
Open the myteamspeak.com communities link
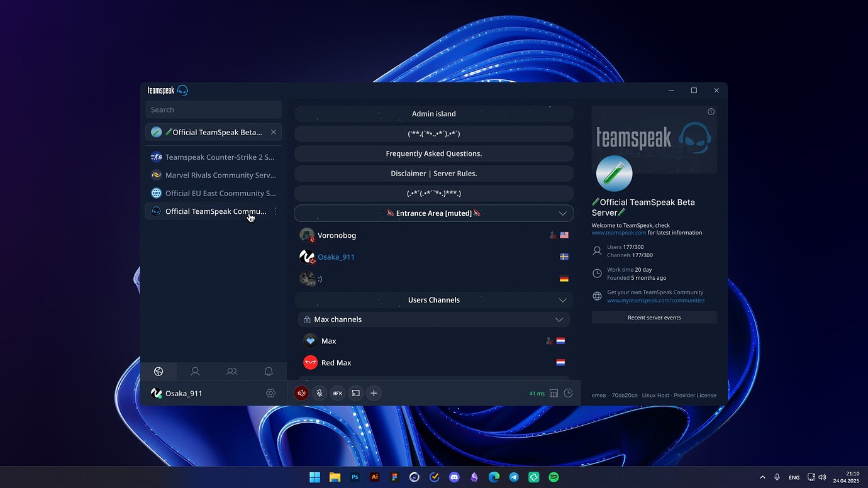(656, 300)
